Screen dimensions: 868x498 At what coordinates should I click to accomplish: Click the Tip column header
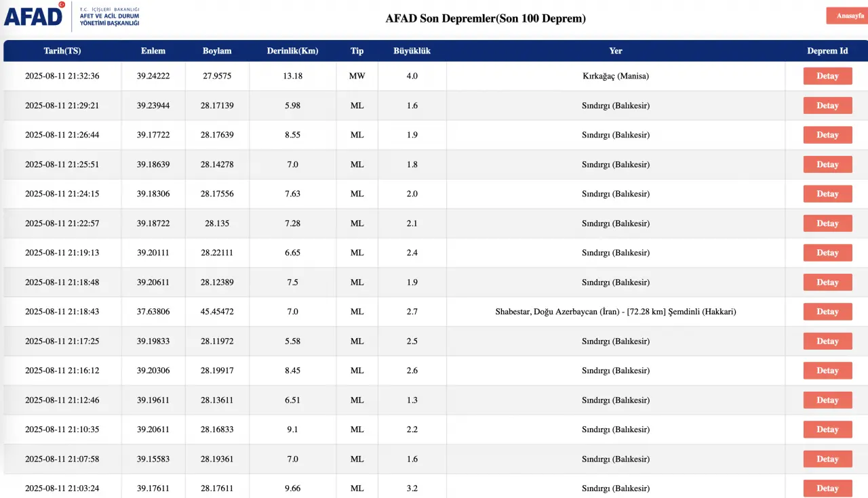pos(357,51)
